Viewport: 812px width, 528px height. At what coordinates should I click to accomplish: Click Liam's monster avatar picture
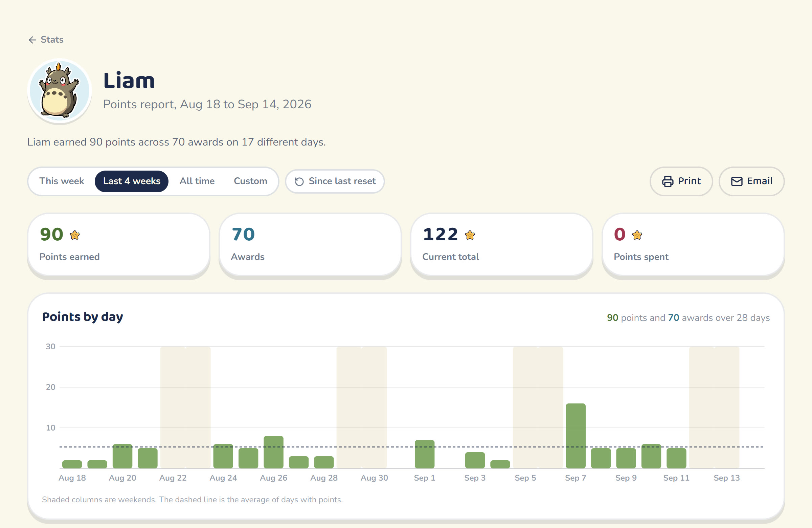click(59, 91)
